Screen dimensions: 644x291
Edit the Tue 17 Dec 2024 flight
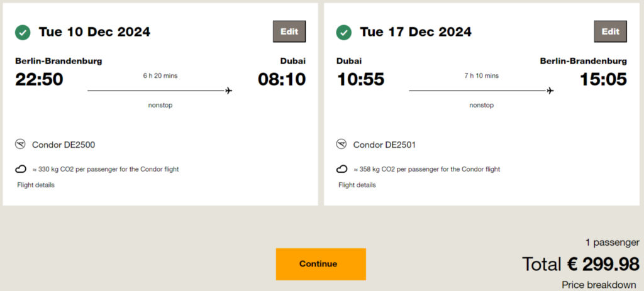click(x=610, y=31)
